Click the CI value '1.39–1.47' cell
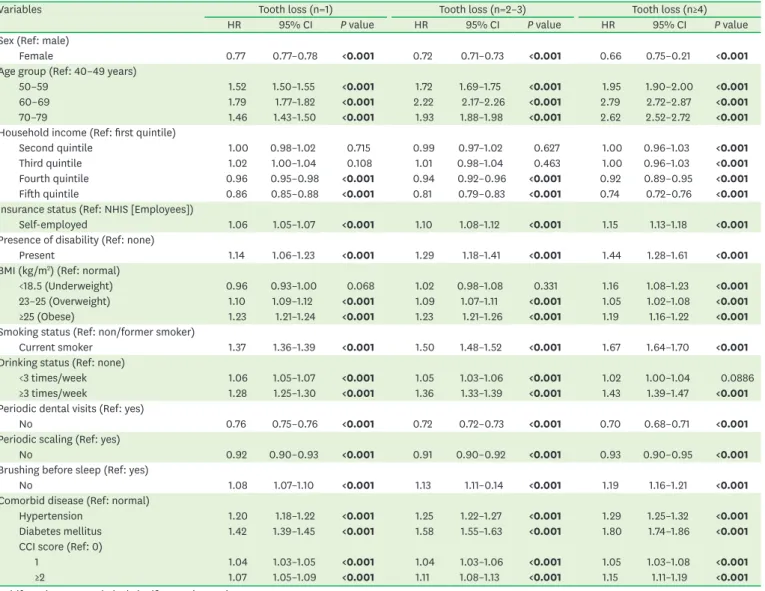This screenshot has width=765, height=591. pyautogui.click(x=668, y=393)
